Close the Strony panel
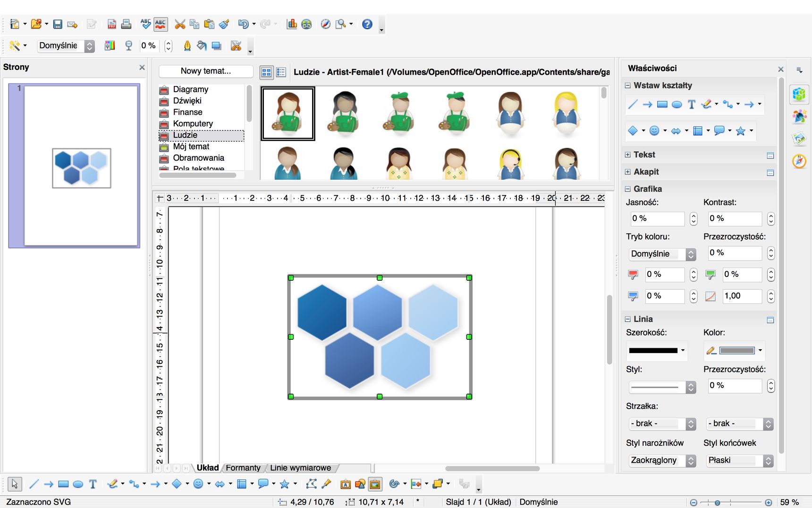This screenshot has width=812, height=508. [x=142, y=68]
